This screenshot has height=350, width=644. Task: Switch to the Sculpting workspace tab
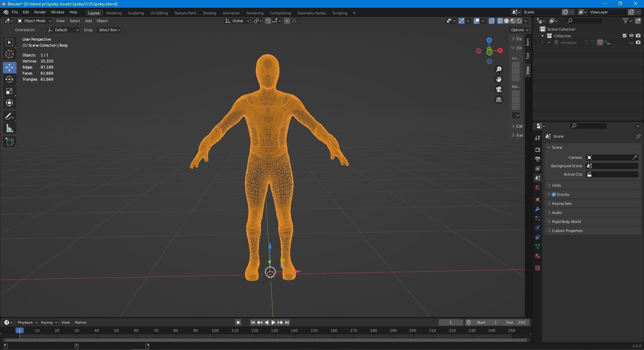tap(136, 13)
